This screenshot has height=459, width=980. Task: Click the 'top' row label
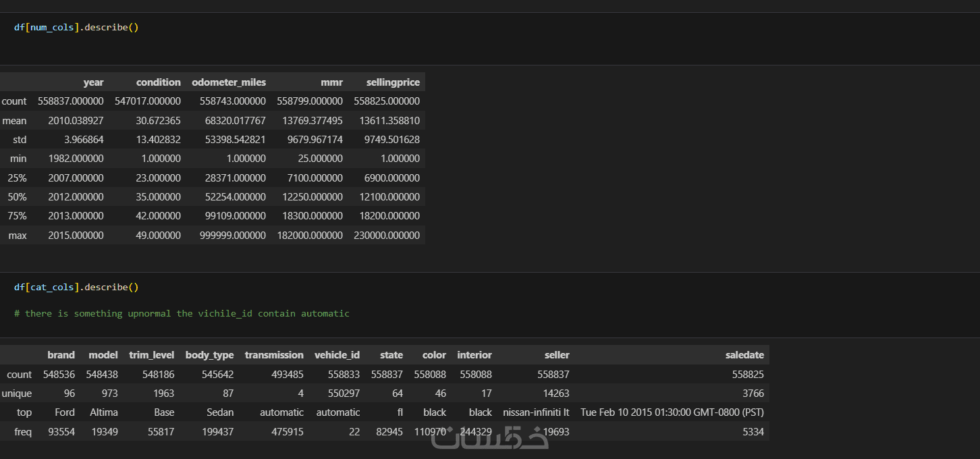25,412
